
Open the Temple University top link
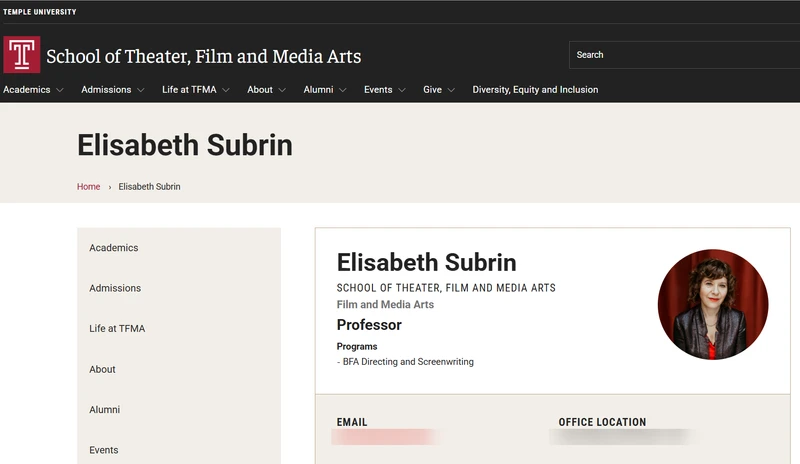pos(40,12)
